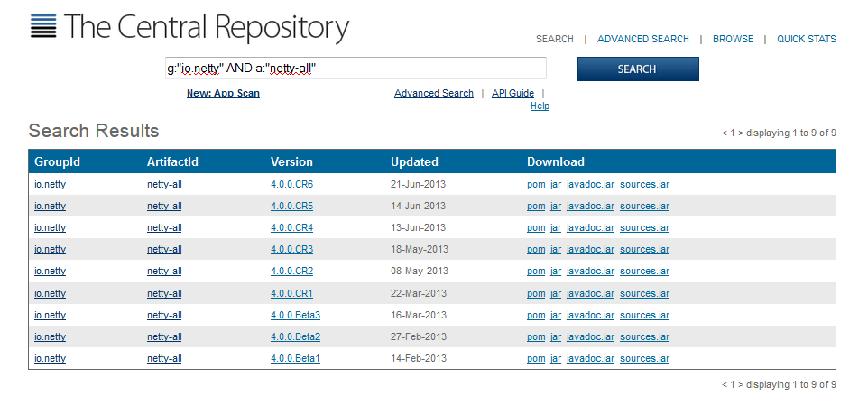868x405 pixels.
Task: Download the pom for version 4.0.0.CR5
Action: 536,206
